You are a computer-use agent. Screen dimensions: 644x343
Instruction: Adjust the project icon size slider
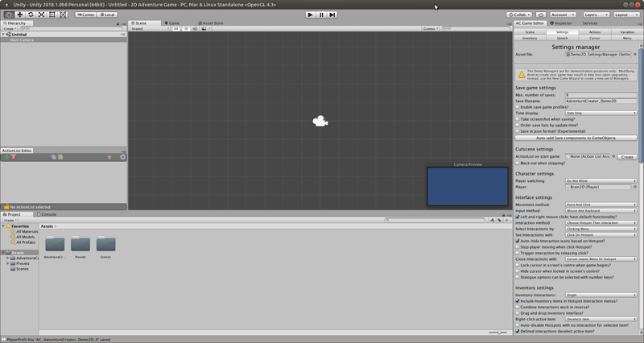(x=499, y=333)
